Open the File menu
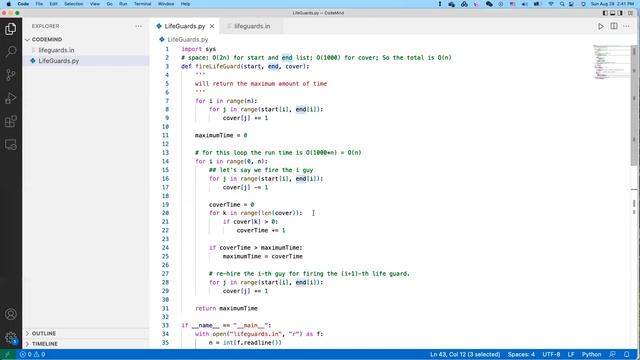Screen dimensions: 640x360 (x=39, y=4)
